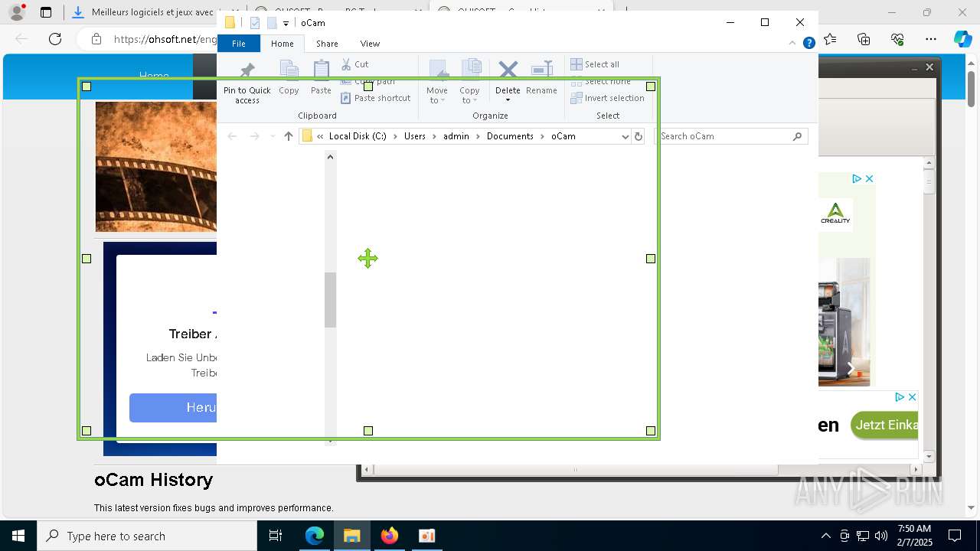Click the horizontal scrollbar of back window
980x551 pixels.
575,470
